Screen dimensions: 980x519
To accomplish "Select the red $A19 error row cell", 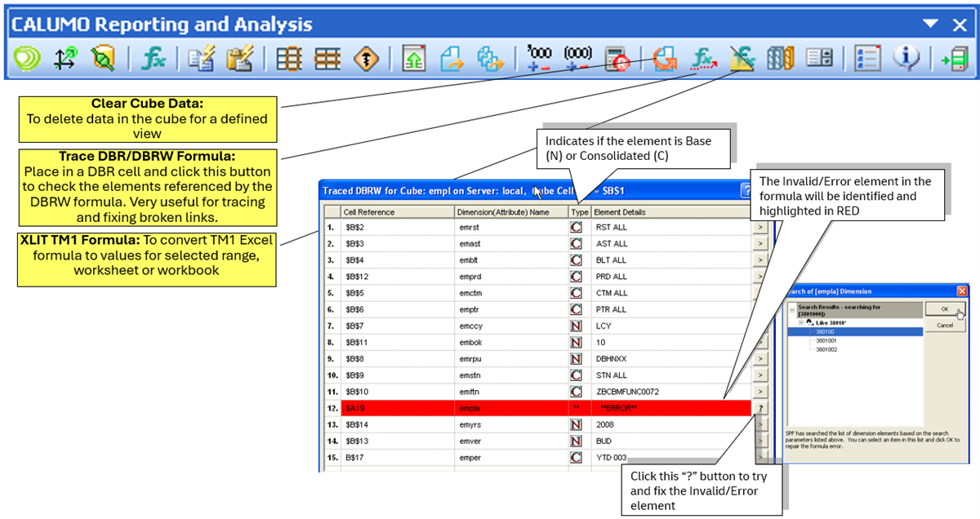I will coord(396,408).
